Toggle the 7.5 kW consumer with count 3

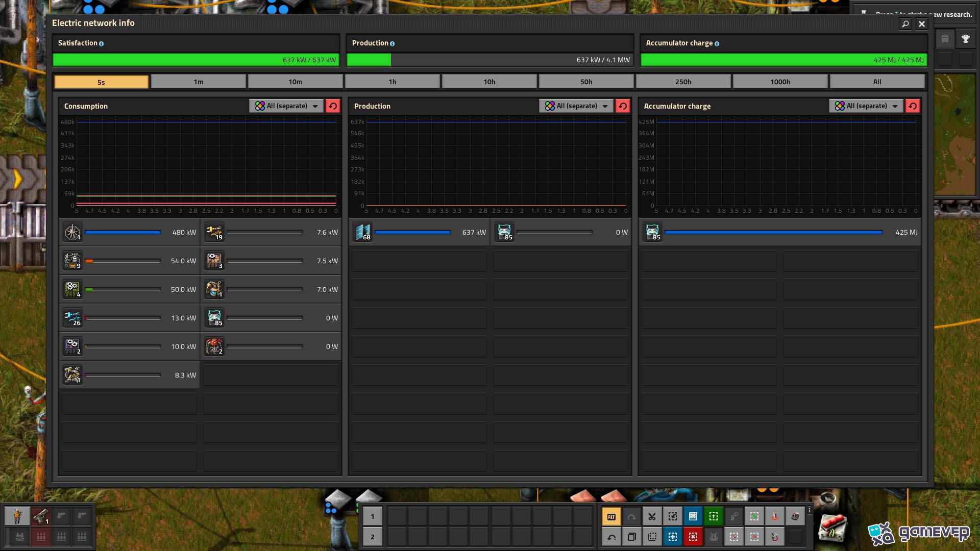271,261
